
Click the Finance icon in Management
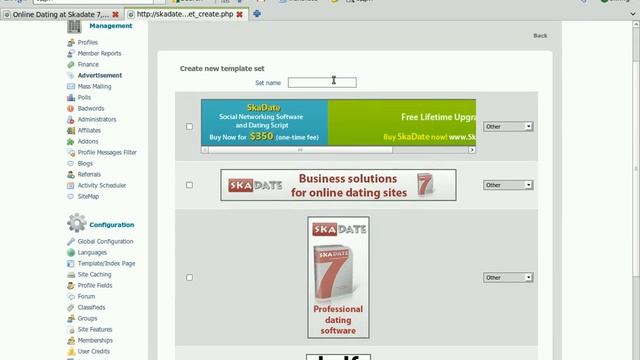[x=71, y=64]
